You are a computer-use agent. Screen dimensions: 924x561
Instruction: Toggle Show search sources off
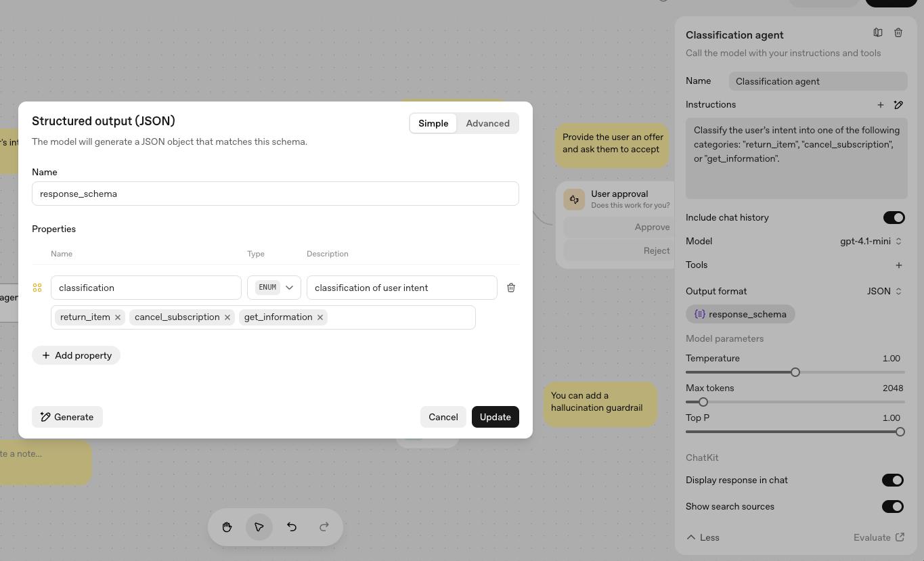893,506
